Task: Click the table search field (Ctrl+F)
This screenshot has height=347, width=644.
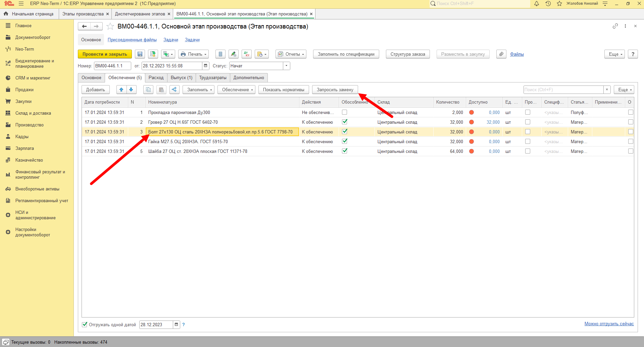Action: [x=563, y=90]
